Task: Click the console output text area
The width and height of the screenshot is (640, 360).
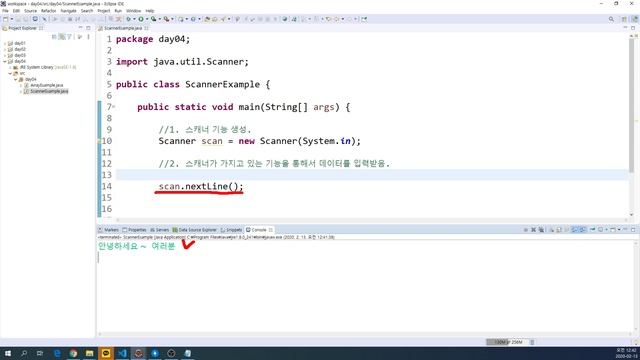Action: (365, 286)
